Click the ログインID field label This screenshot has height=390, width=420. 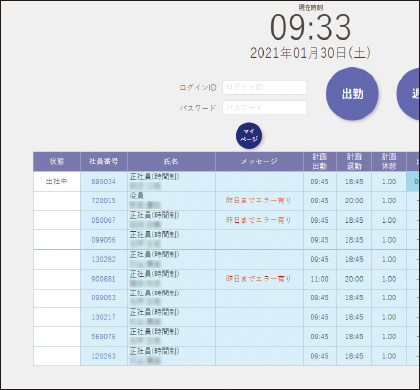click(198, 88)
